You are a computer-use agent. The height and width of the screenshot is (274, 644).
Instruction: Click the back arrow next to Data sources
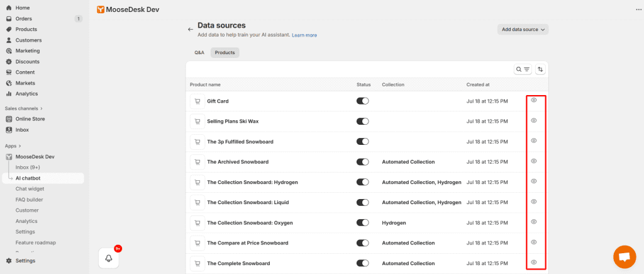(190, 29)
